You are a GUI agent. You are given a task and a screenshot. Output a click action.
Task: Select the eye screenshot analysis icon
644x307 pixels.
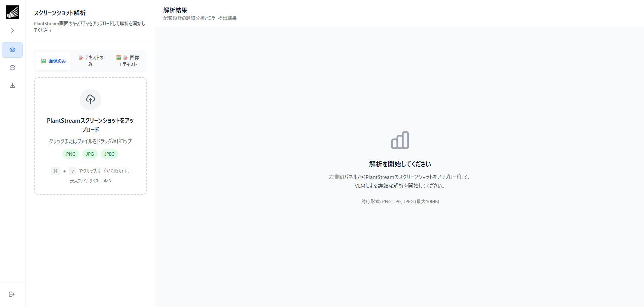tap(12, 50)
